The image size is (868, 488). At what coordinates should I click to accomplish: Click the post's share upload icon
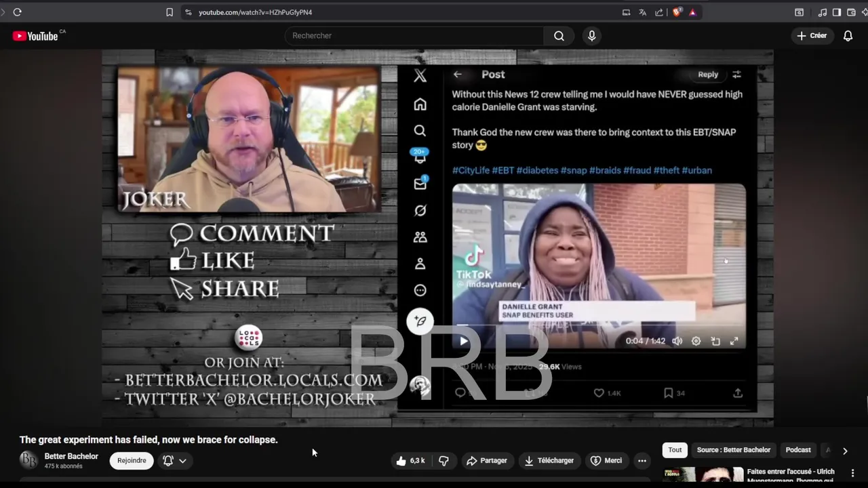(738, 393)
